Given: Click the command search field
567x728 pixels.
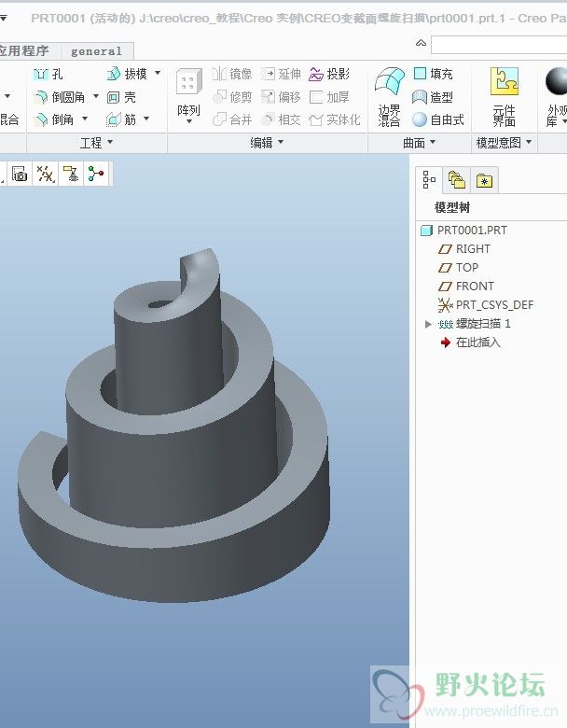Looking at the screenshot, I should pyautogui.click(x=499, y=45).
